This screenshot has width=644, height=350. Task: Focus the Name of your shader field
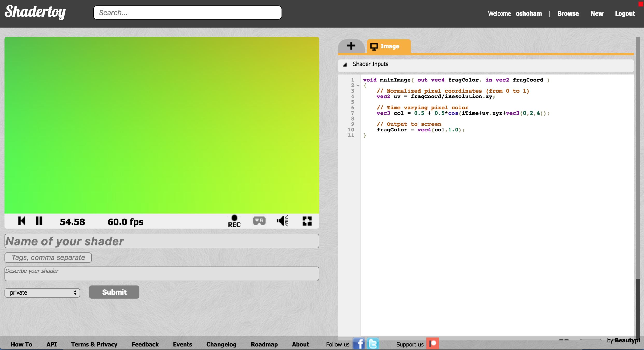[x=162, y=241]
